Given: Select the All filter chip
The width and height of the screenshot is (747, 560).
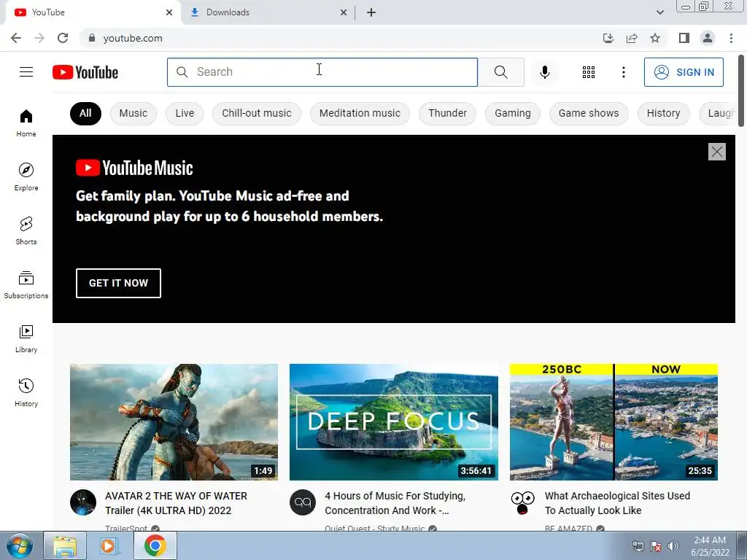Looking at the screenshot, I should click(86, 113).
